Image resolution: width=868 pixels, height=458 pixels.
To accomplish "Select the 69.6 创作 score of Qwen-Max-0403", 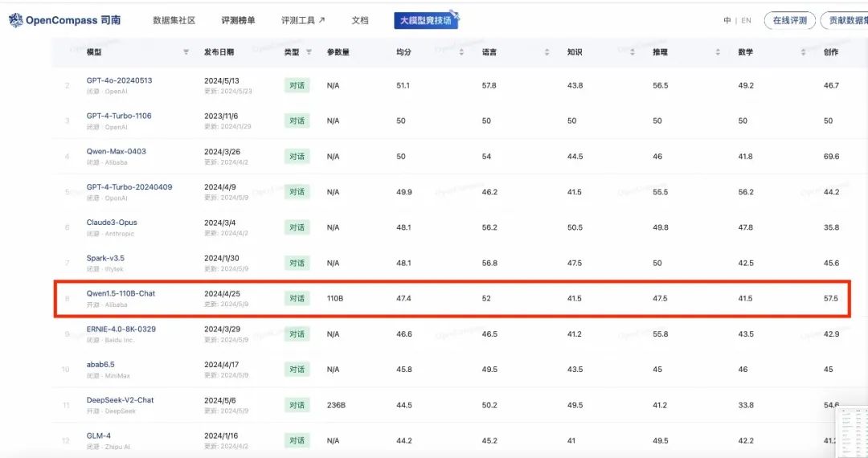I will 832,157.
